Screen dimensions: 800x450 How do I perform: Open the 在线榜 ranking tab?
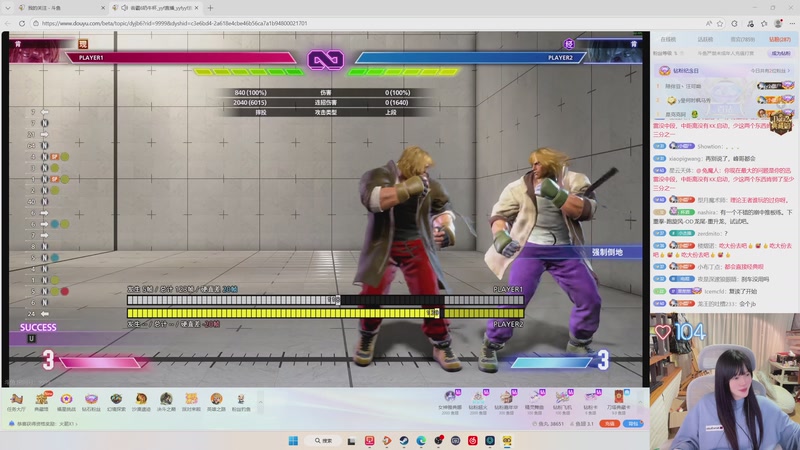pos(668,39)
